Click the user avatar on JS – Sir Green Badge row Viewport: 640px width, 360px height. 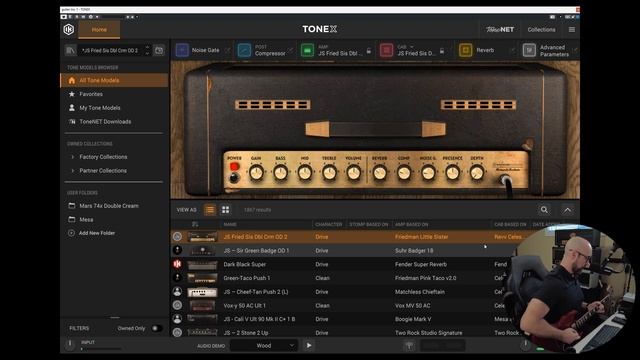[177, 250]
